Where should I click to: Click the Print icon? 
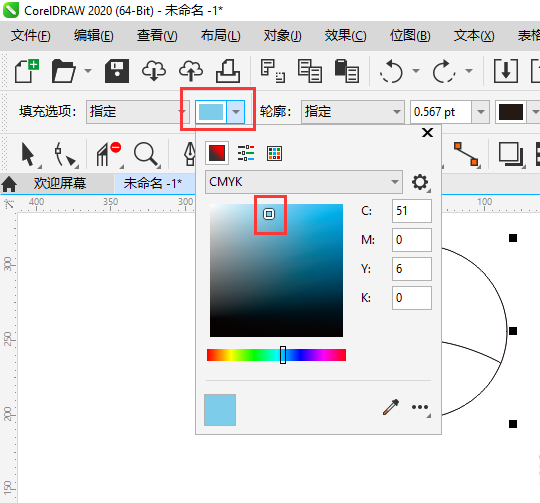[x=228, y=71]
